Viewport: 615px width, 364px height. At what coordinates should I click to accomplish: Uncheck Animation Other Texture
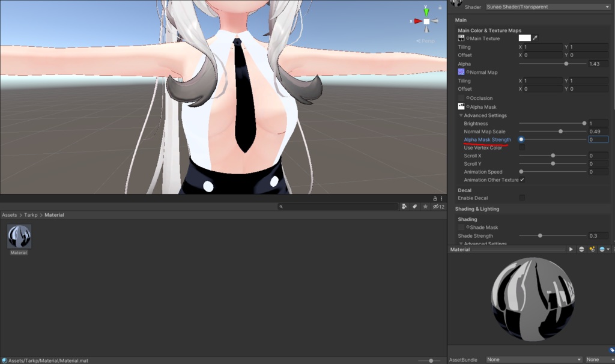(522, 180)
